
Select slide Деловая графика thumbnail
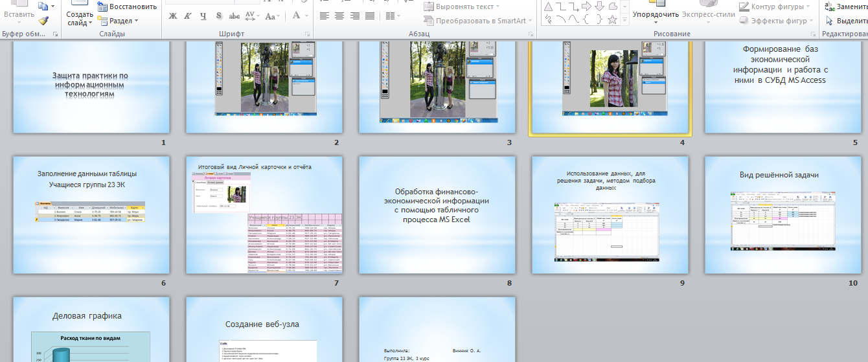(91, 330)
